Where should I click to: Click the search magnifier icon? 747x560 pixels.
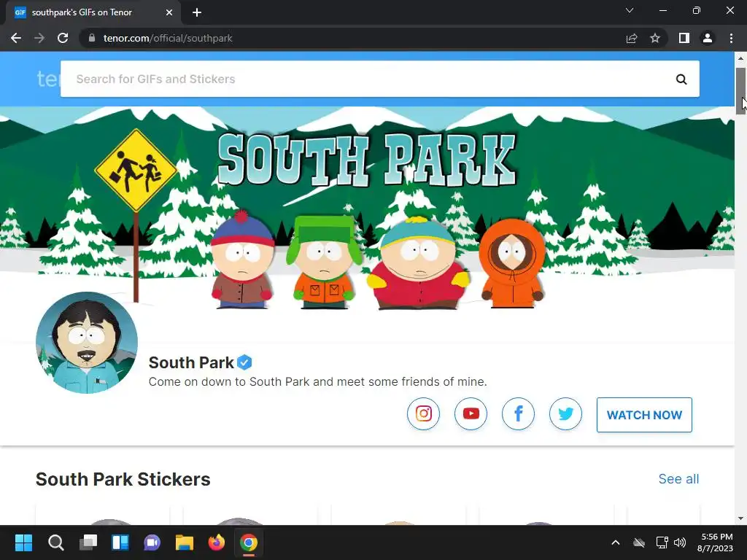(681, 79)
